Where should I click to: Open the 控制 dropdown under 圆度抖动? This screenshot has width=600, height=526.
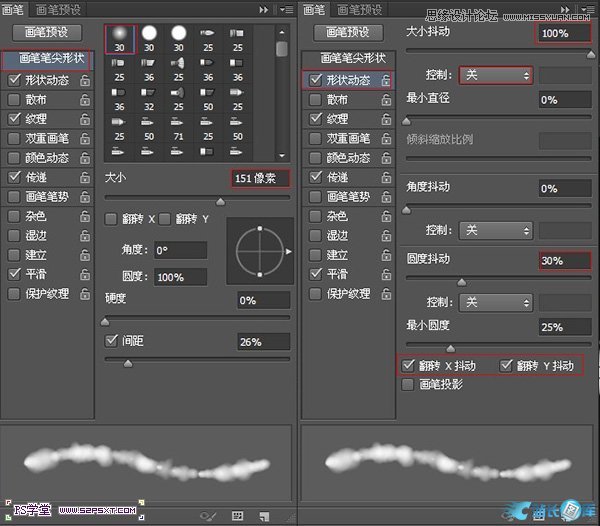click(x=495, y=302)
